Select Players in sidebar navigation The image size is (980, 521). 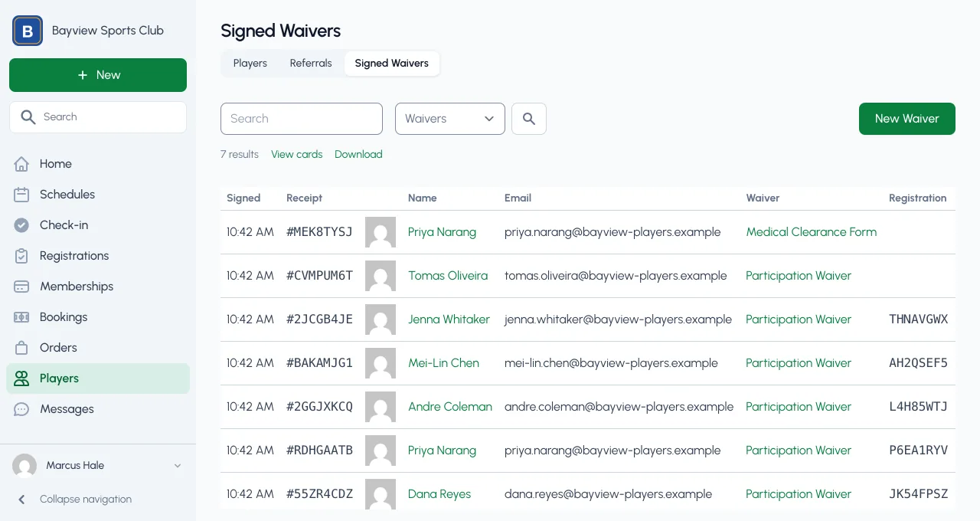pos(98,378)
